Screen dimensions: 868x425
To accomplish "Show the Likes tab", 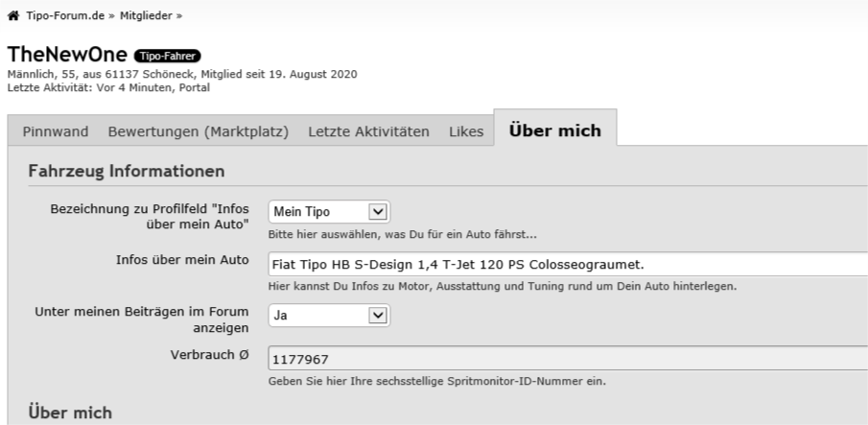I will click(x=466, y=131).
